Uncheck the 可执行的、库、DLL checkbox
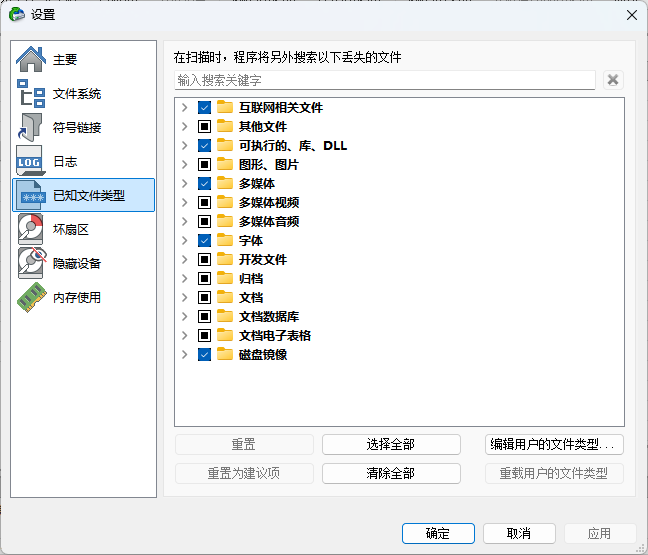 204,145
